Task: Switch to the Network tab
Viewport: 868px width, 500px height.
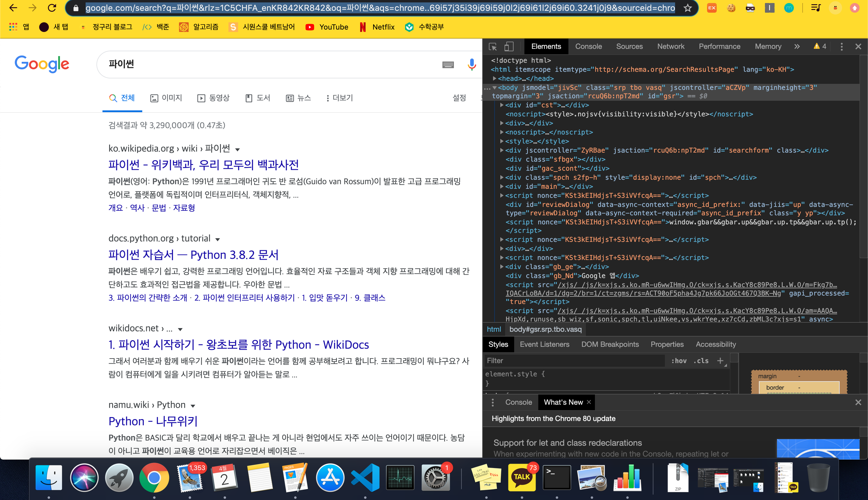Action: tap(670, 46)
